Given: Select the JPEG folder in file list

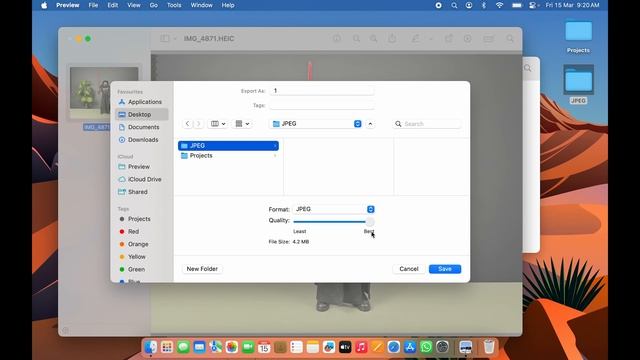Looking at the screenshot, I should click(x=228, y=146).
